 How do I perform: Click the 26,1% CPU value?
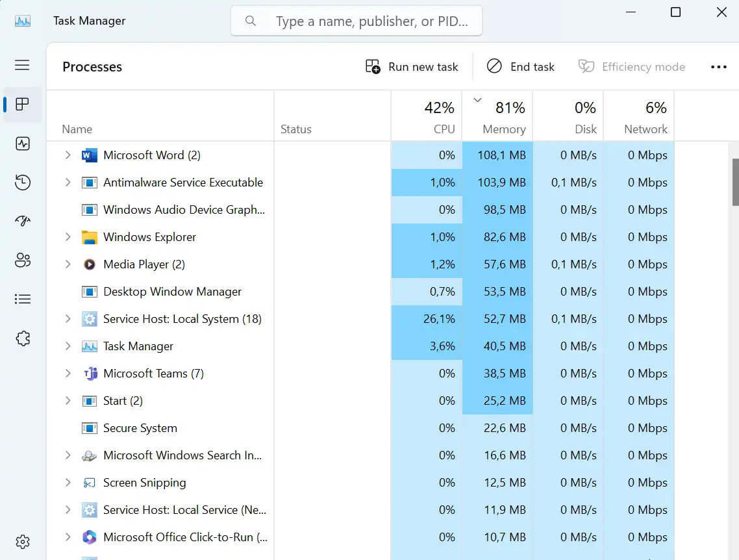pos(439,319)
